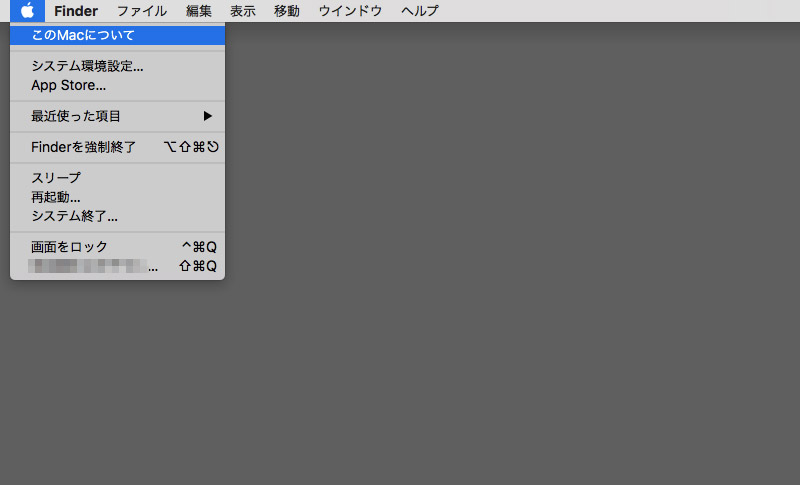Viewport: 800px width, 485px height.
Task: Click the Apple logo menu icon
Action: pos(28,11)
